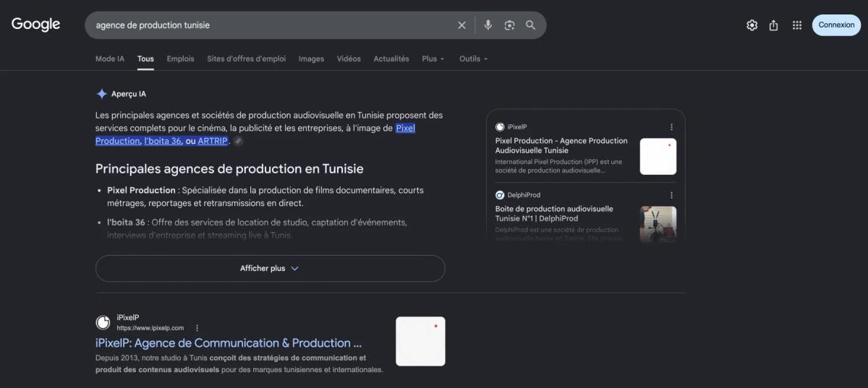Screen dimensions: 868x388
Task: Switch to the Actualités tab
Action: pyautogui.click(x=391, y=59)
